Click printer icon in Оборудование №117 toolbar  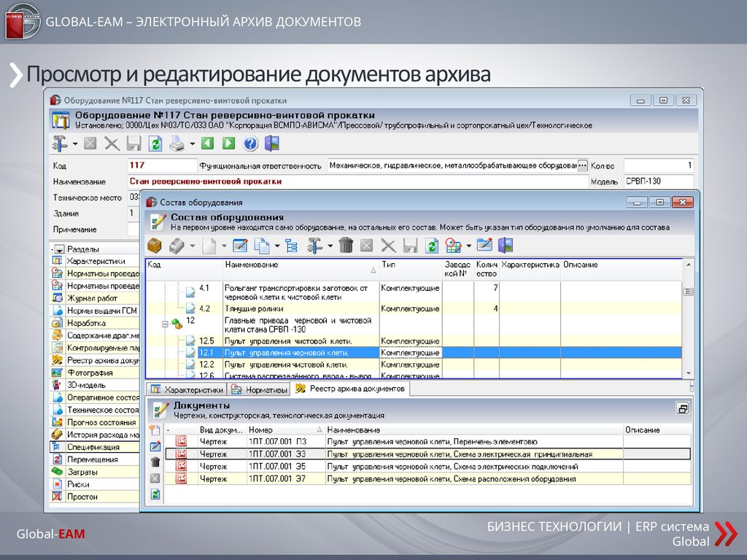click(x=177, y=144)
